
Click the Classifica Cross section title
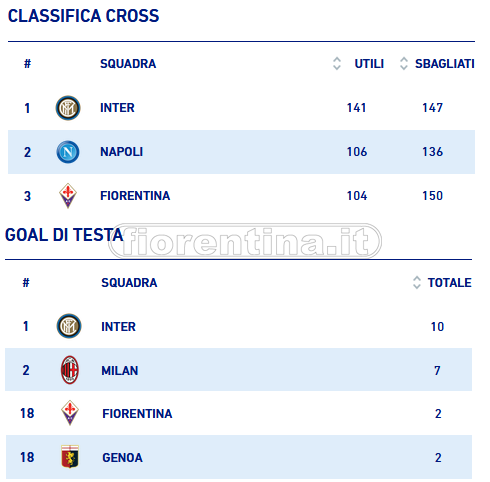pyautogui.click(x=83, y=16)
